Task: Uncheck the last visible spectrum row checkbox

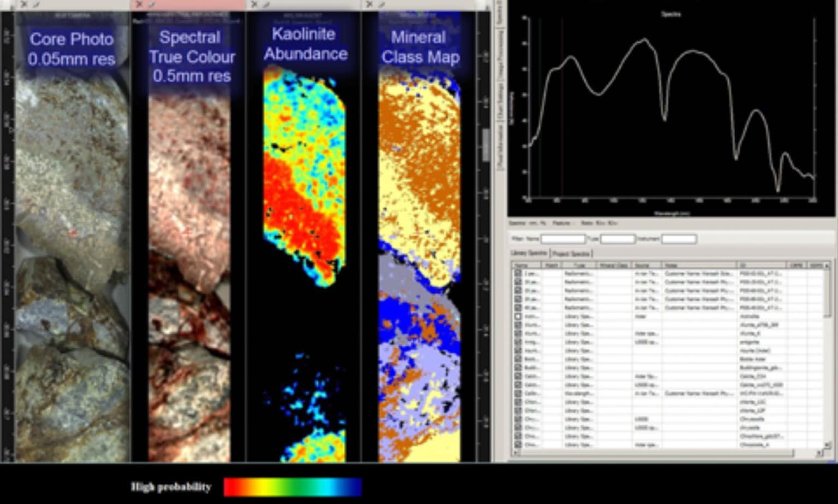Action: pyautogui.click(x=518, y=445)
